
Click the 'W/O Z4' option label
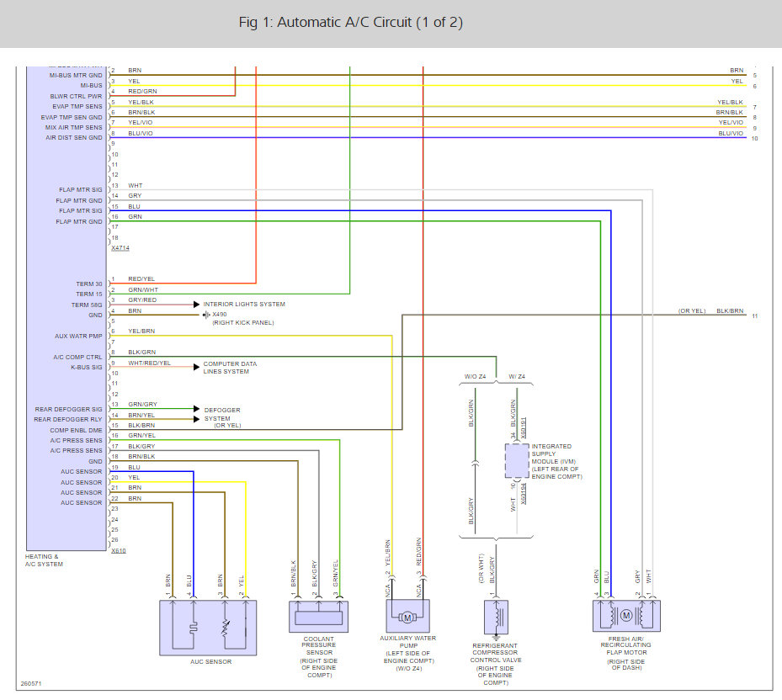(x=475, y=376)
